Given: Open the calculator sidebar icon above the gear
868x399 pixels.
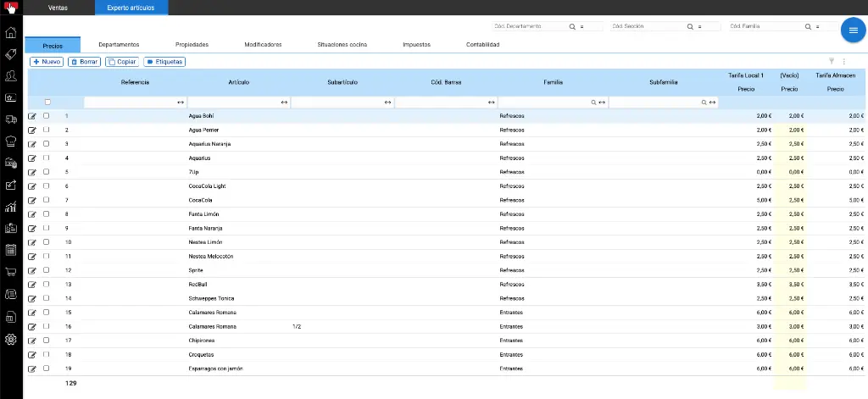Looking at the screenshot, I should point(10,317).
